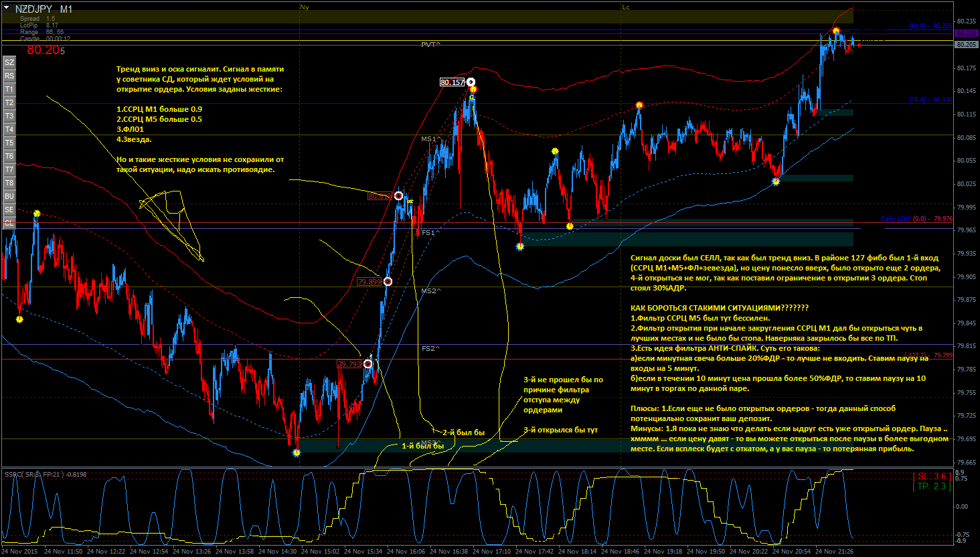The image size is (980, 557).
Task: Click the SZ panel button
Action: point(9,62)
